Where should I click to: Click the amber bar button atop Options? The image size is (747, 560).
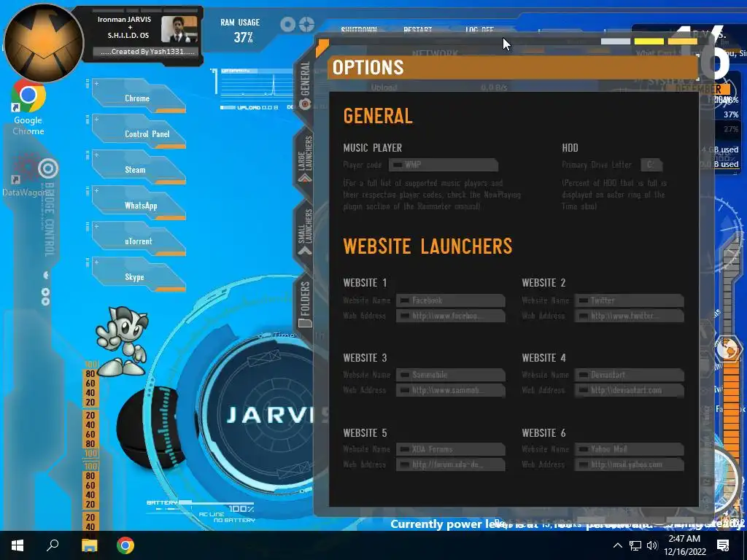(x=682, y=42)
